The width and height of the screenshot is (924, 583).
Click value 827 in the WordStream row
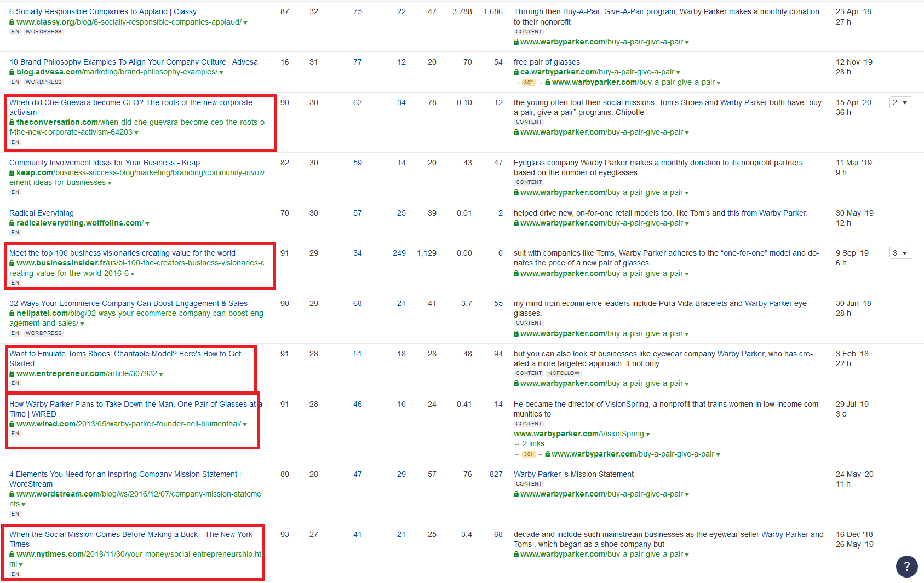[496, 474]
